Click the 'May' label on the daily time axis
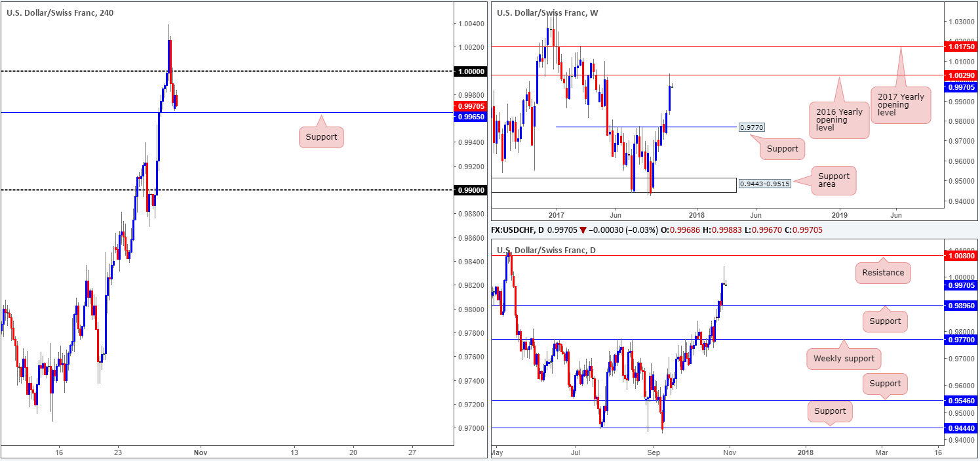Image resolution: width=980 pixels, height=461 pixels. 498,452
